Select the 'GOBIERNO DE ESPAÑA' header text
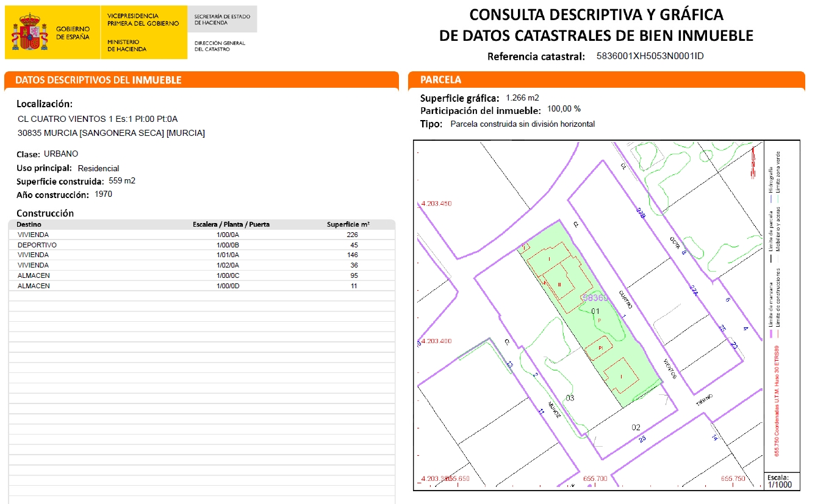815x504 pixels. pyautogui.click(x=73, y=33)
